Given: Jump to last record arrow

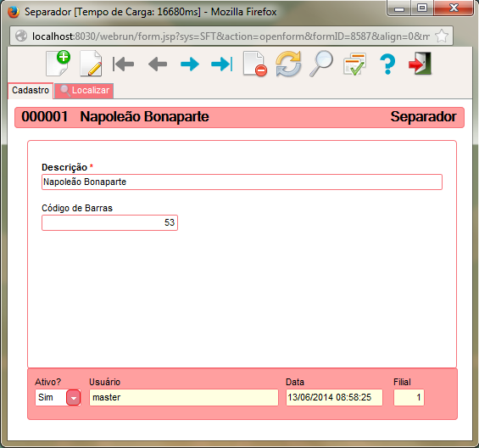Looking at the screenshot, I should tap(222, 64).
